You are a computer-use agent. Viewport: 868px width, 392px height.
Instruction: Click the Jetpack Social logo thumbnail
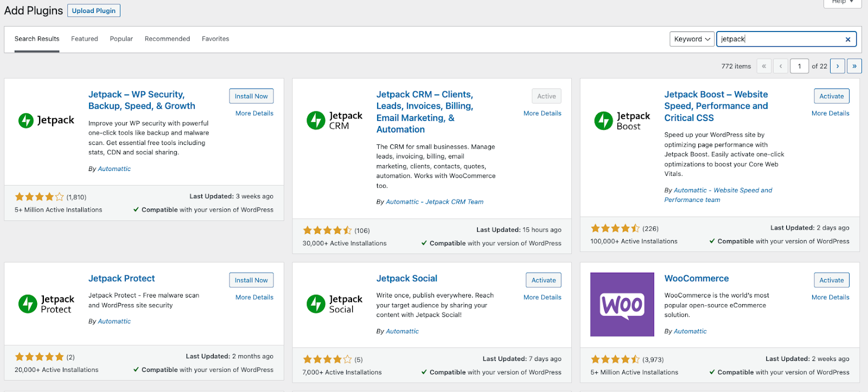coord(335,304)
